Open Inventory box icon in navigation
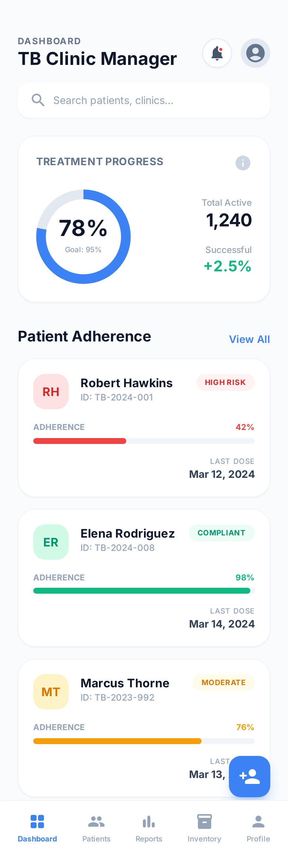Viewport: 288px width, 868px height. pyautogui.click(x=204, y=822)
